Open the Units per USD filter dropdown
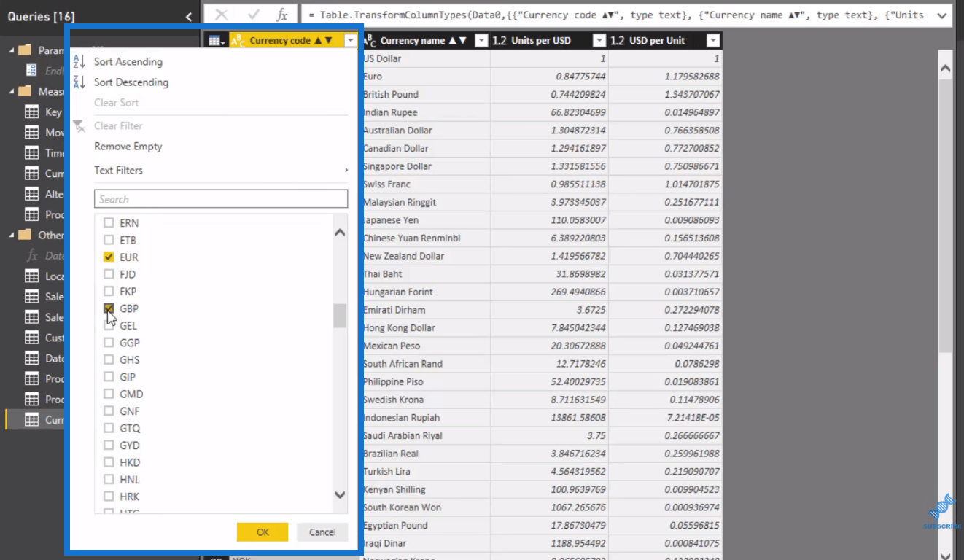Viewport: 964px width, 560px height. tap(599, 41)
